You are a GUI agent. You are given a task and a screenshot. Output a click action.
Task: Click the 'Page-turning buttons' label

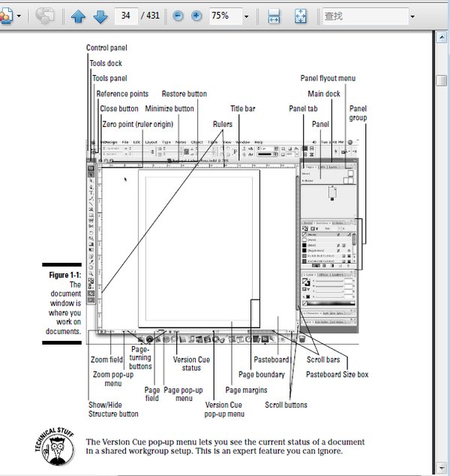[x=140, y=358]
